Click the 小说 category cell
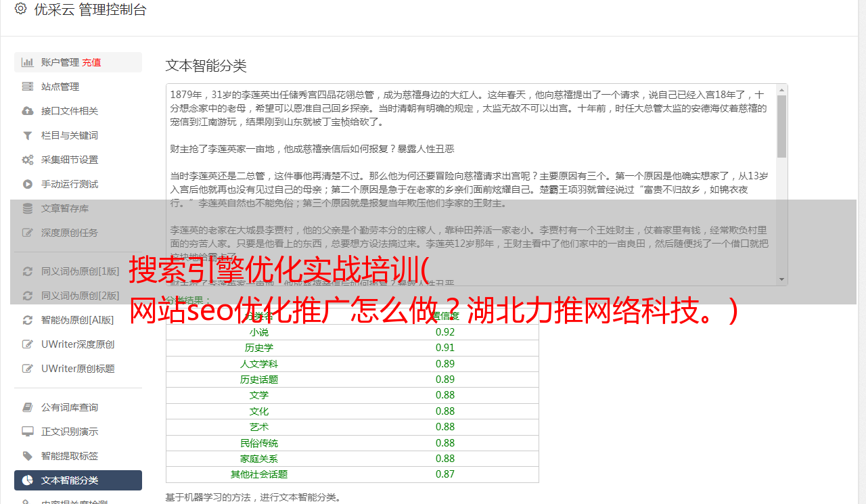 [259, 332]
